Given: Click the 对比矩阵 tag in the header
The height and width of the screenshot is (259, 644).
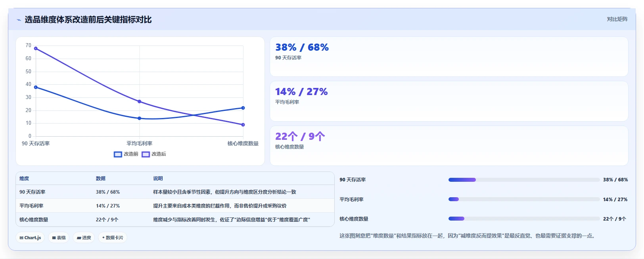Looking at the screenshot, I should [x=617, y=19].
